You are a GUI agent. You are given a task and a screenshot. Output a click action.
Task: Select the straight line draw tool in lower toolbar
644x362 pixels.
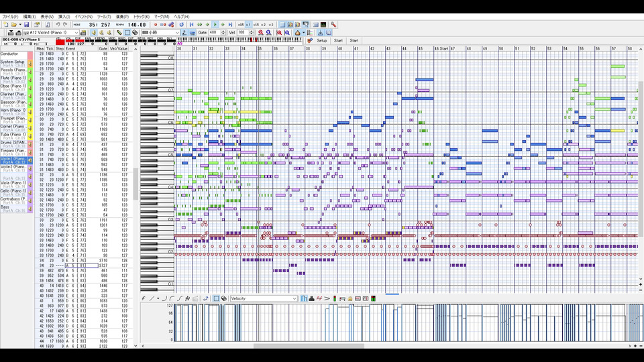[x=152, y=298]
